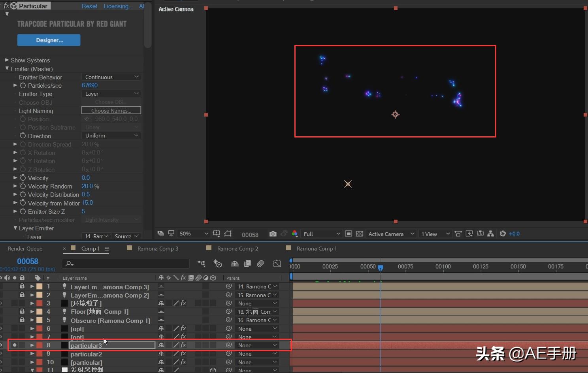The image size is (588, 373).
Task: Take a snapshot with the camera icon
Action: 273,234
